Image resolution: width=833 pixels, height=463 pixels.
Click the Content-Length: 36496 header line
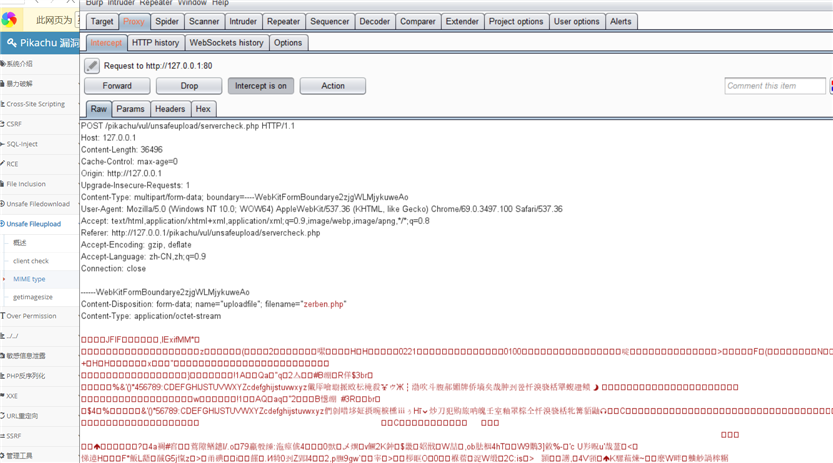click(122, 150)
